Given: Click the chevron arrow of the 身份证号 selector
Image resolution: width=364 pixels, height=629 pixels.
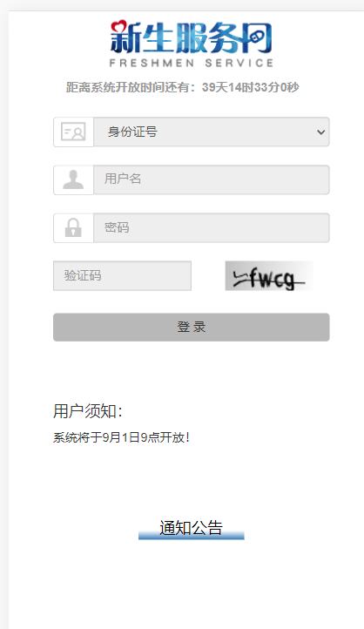Looking at the screenshot, I should [320, 132].
